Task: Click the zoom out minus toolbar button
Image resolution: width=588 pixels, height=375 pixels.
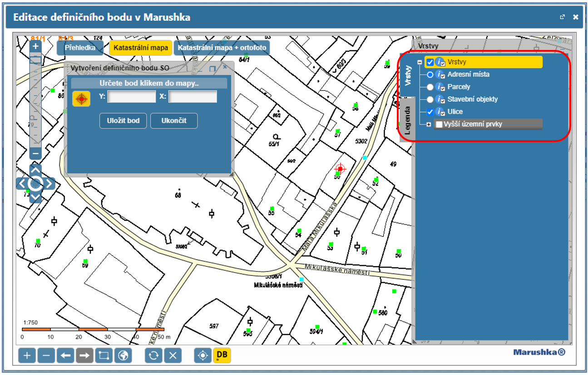Action: click(x=46, y=355)
